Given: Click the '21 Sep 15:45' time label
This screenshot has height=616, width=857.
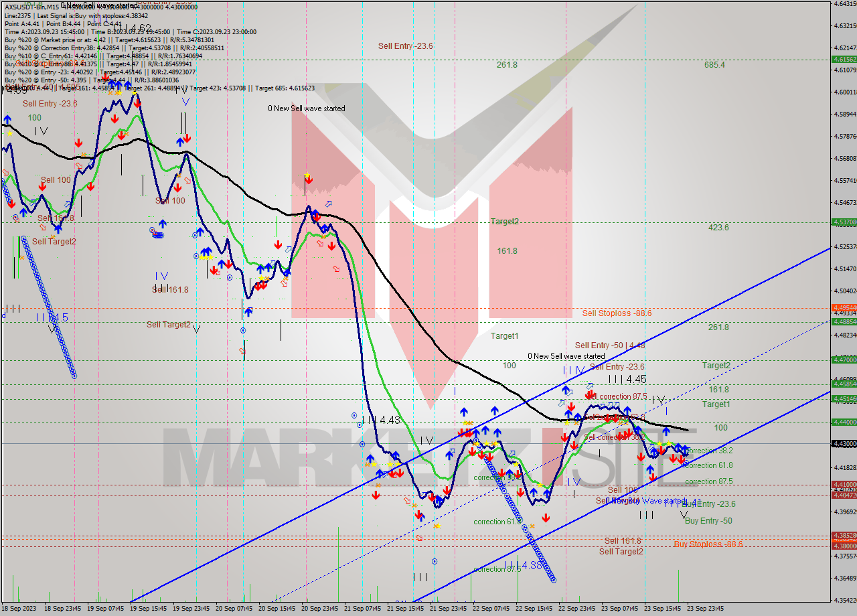Looking at the screenshot, I should (x=406, y=609).
